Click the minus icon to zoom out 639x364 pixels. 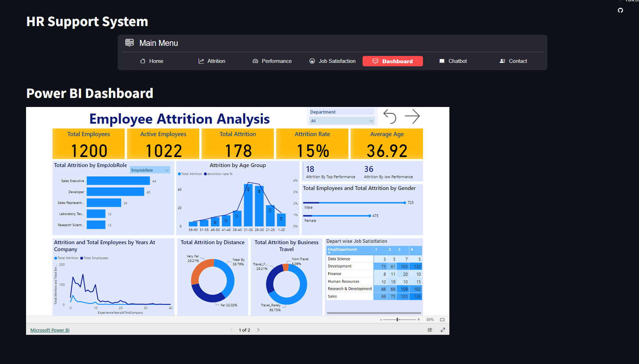click(381, 319)
